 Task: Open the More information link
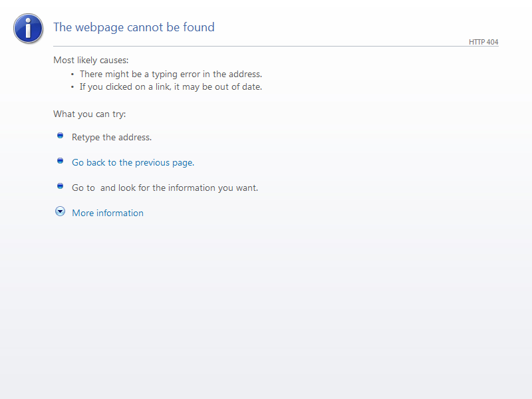tap(108, 213)
